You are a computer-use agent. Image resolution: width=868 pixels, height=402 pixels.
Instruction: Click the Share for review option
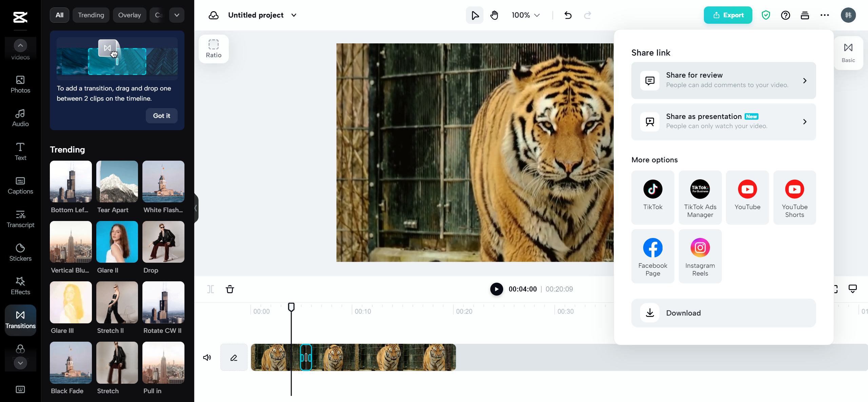[x=724, y=80]
